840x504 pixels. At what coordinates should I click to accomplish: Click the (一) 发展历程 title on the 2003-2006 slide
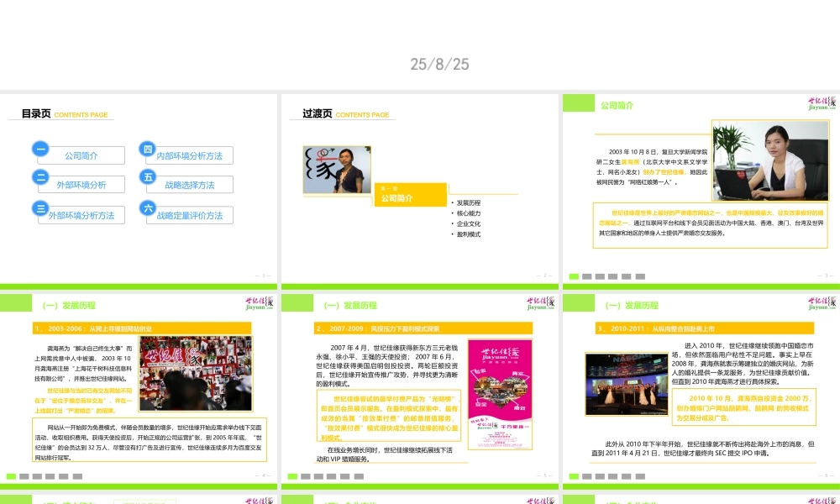69,305
